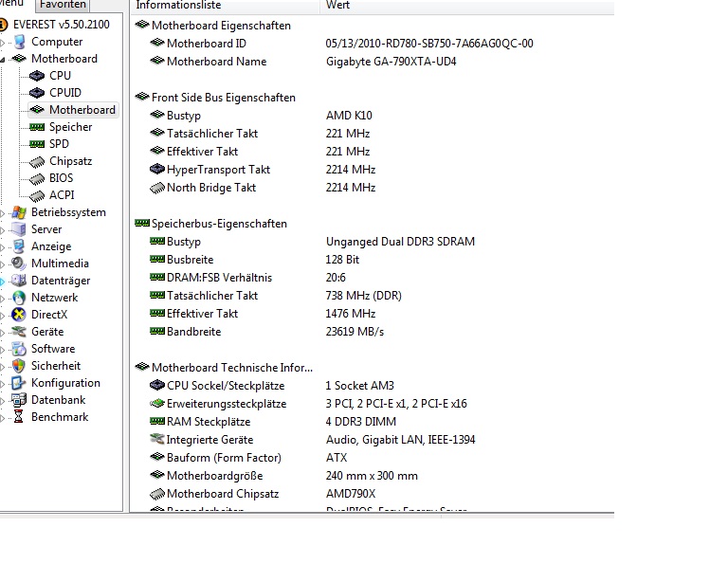Click the CPUID chip icon in the tree
Image resolution: width=728 pixels, height=582 pixels.
(x=37, y=93)
